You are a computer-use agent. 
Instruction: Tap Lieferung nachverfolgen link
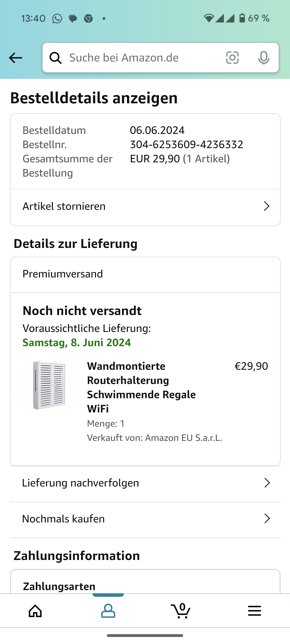(81, 483)
